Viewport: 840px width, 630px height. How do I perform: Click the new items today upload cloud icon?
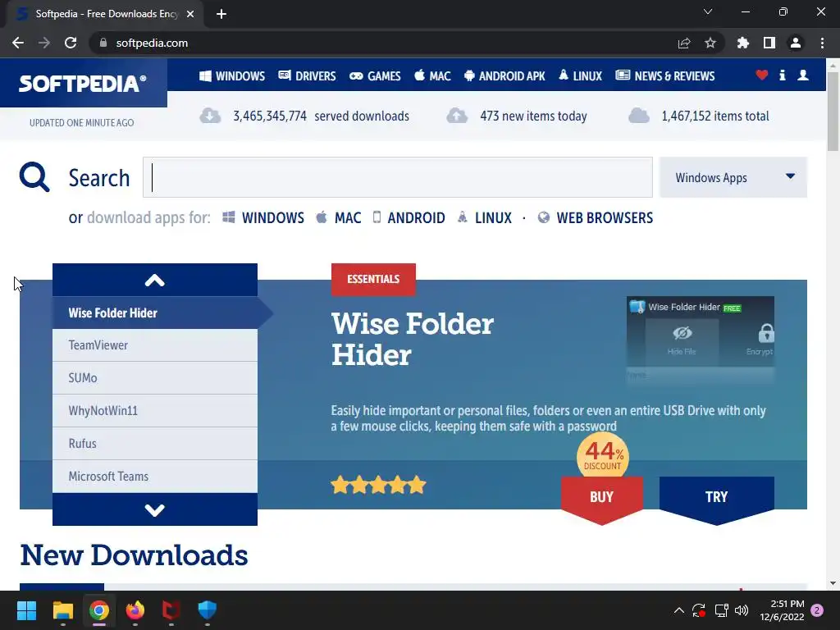click(x=457, y=116)
